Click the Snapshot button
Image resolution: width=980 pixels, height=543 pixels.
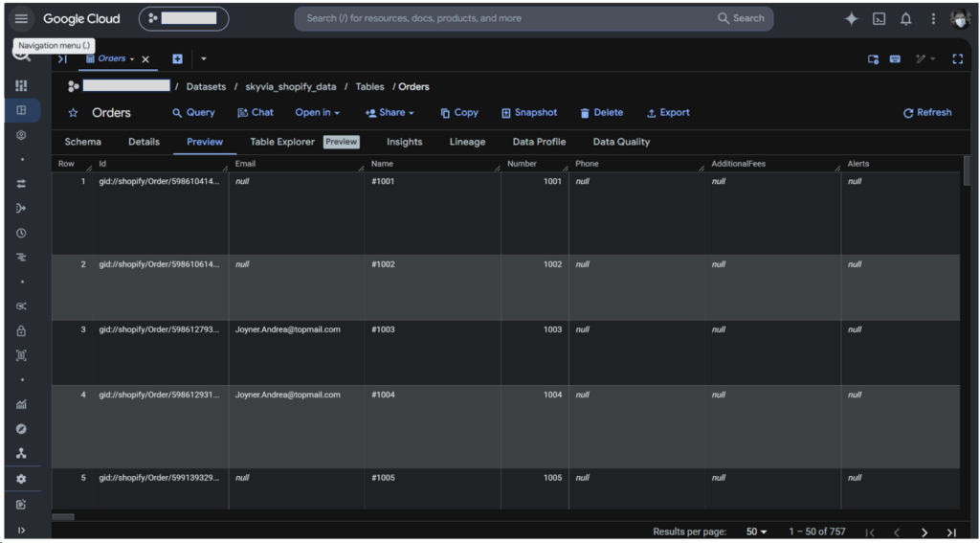529,113
